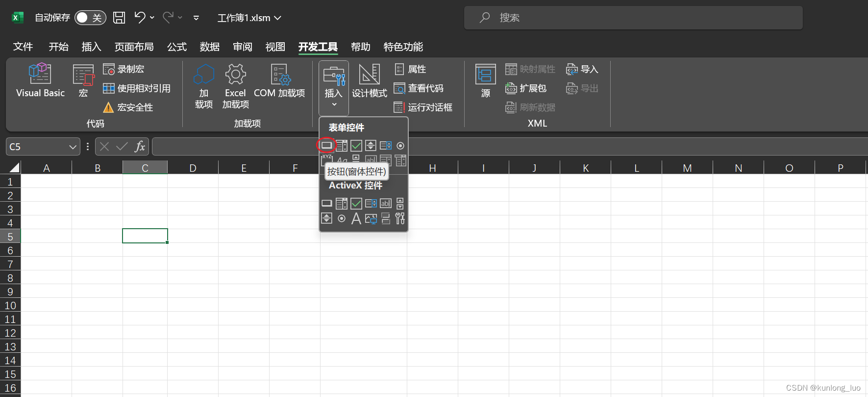The height and width of the screenshot is (397, 868).
Task: Select form-control Combo Box under 表单控件
Action: (x=342, y=145)
